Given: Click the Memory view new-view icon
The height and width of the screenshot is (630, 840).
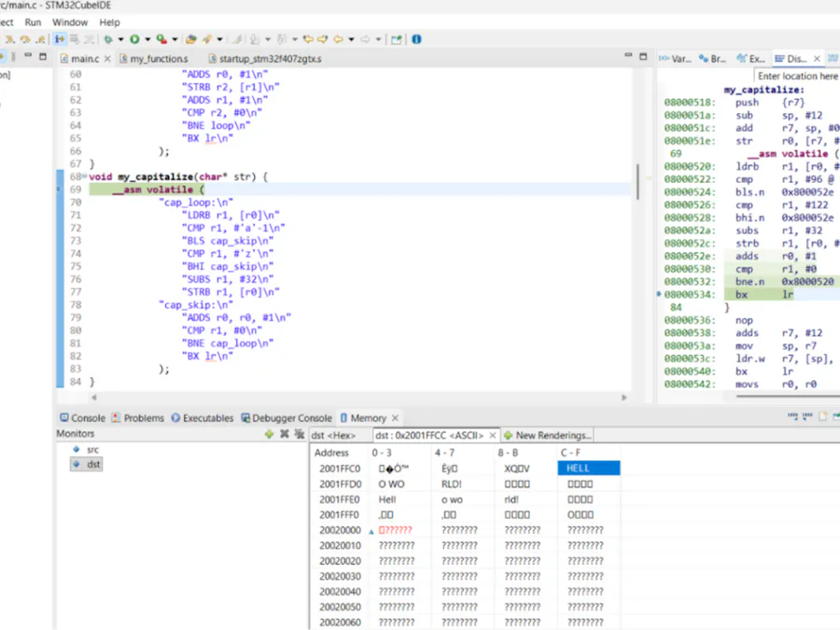Looking at the screenshot, I should click(823, 416).
